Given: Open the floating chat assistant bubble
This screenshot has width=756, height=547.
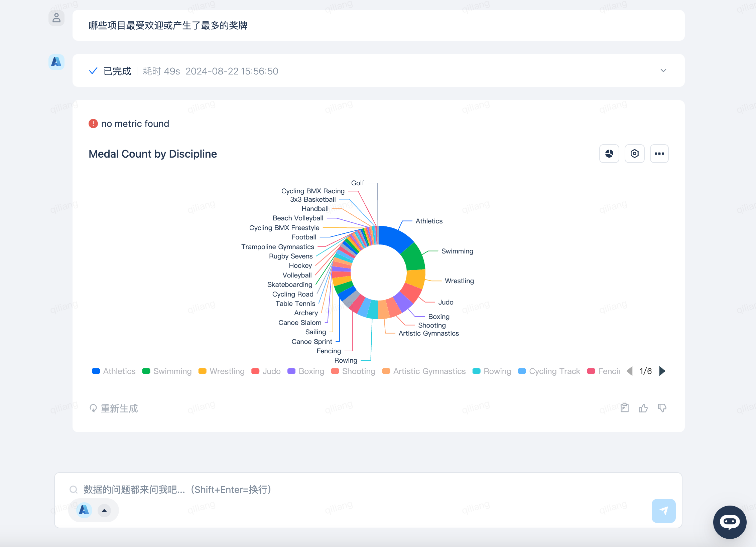Looking at the screenshot, I should 730,522.
